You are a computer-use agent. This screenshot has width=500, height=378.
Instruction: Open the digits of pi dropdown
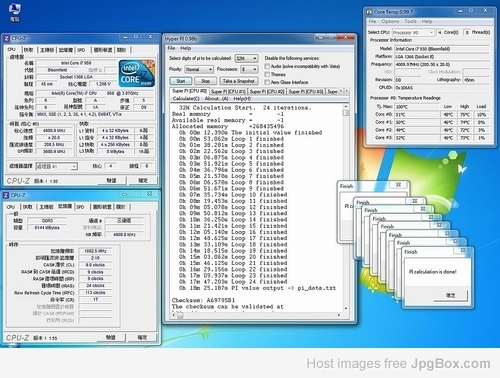click(x=246, y=58)
